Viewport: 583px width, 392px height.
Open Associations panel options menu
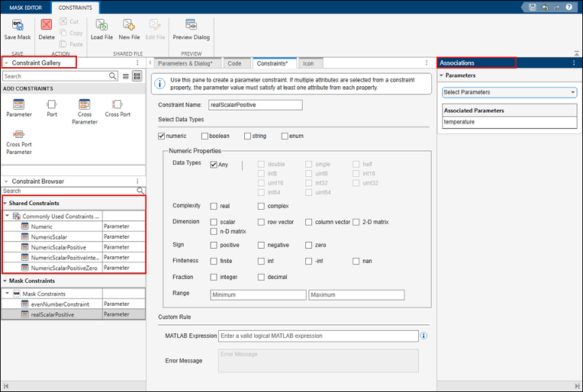(574, 63)
